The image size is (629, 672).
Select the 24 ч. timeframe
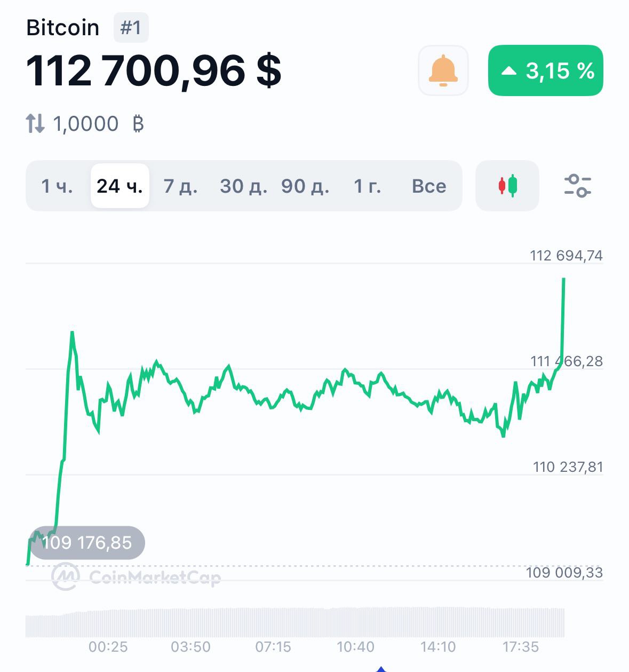[x=120, y=186]
